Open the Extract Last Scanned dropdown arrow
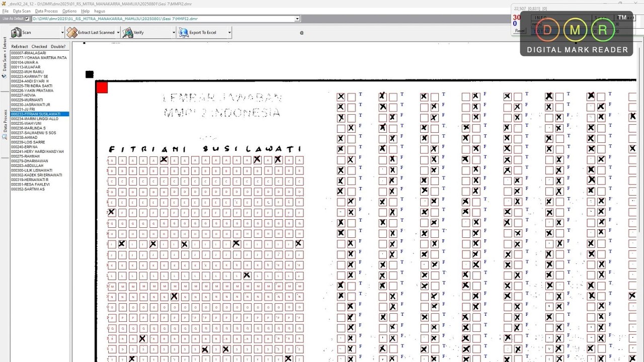 click(118, 33)
